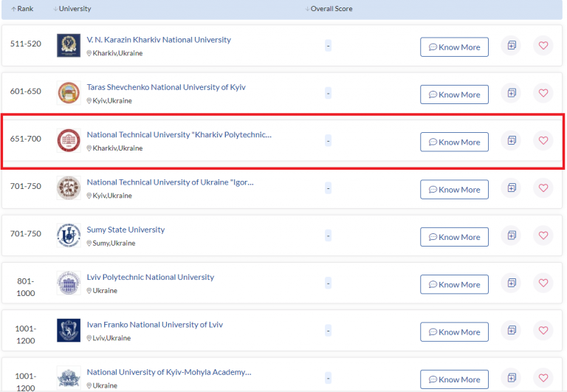Click Know More for Ivan Franko University
This screenshot has width=567, height=392.
454,332
